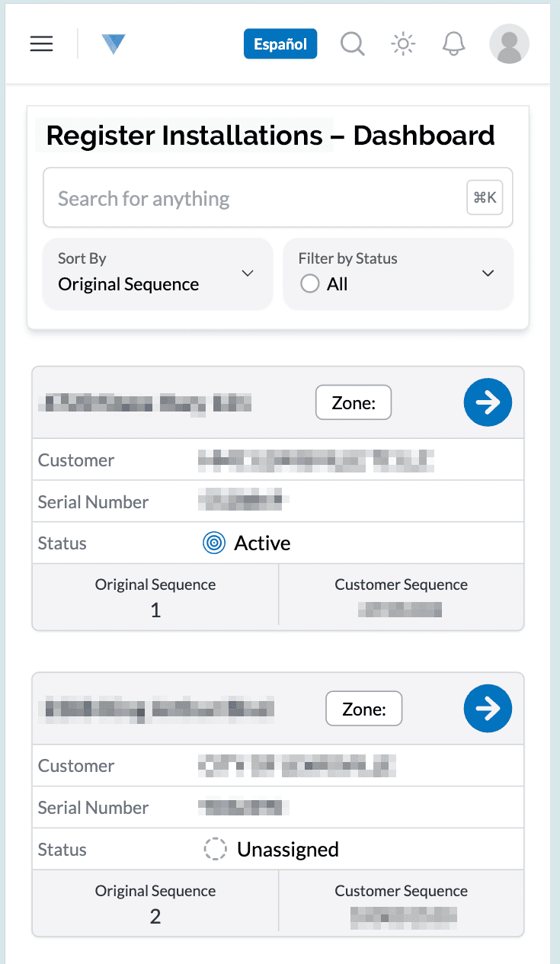This screenshot has height=964, width=560.
Task: Click the blue triangle app logo
Action: 112,43
